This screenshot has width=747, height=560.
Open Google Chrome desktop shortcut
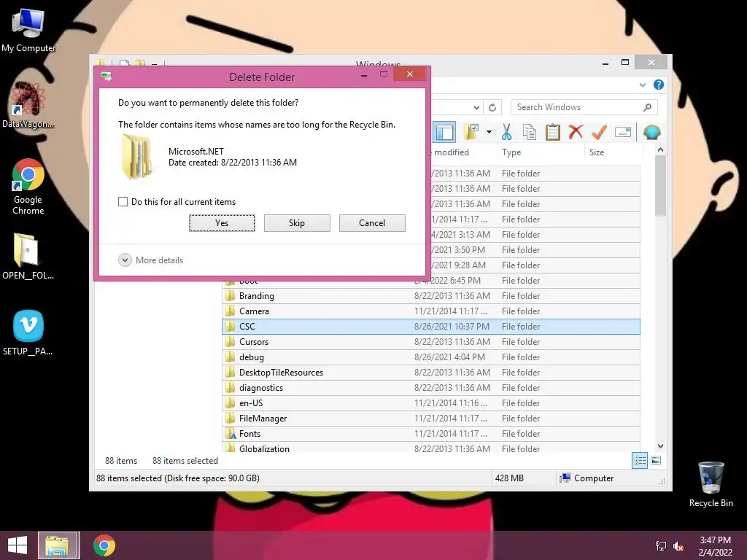point(28,187)
